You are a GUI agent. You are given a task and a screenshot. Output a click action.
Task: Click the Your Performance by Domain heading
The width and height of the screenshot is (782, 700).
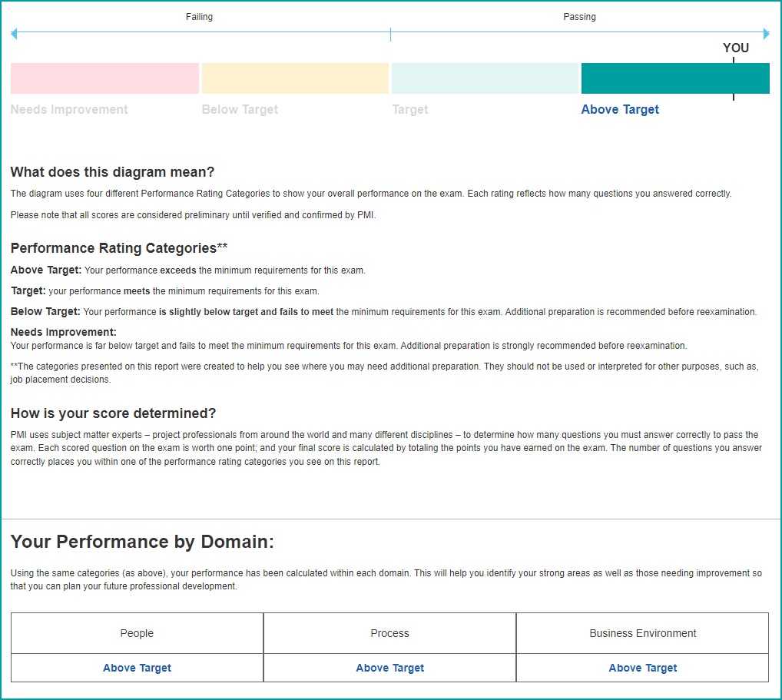pos(142,542)
